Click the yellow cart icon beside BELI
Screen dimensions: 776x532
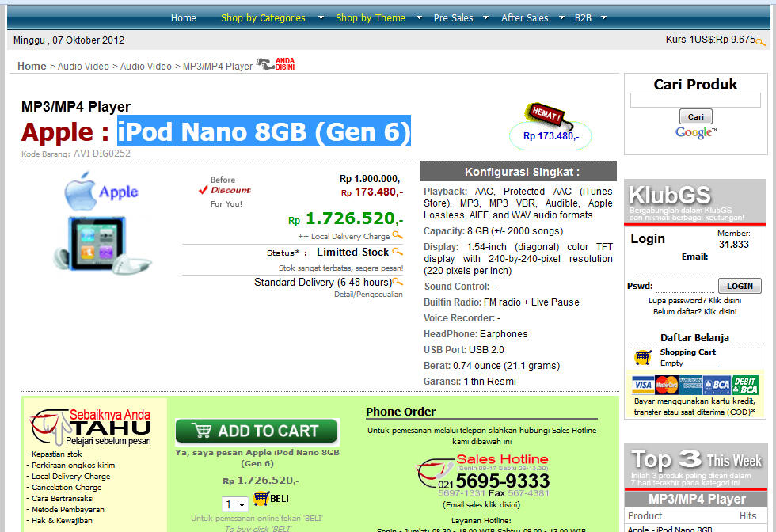pos(261,498)
